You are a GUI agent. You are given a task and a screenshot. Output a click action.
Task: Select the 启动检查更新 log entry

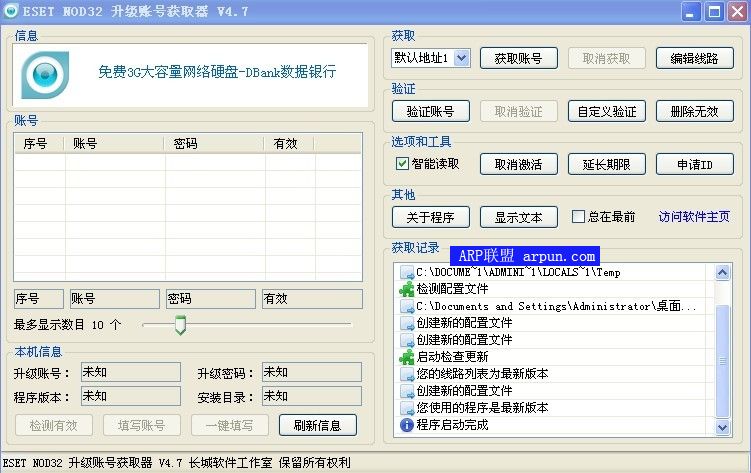point(553,357)
